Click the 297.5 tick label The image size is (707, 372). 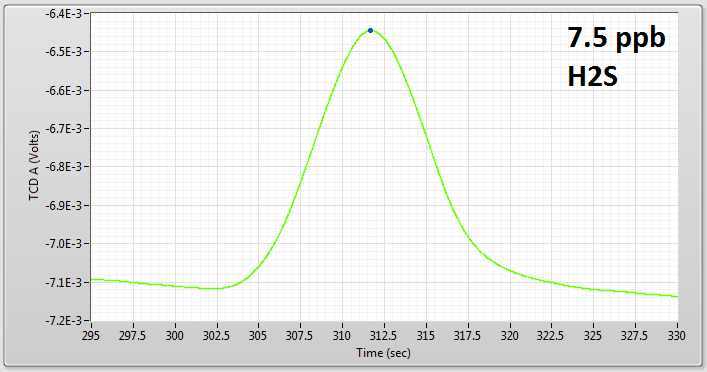(133, 336)
